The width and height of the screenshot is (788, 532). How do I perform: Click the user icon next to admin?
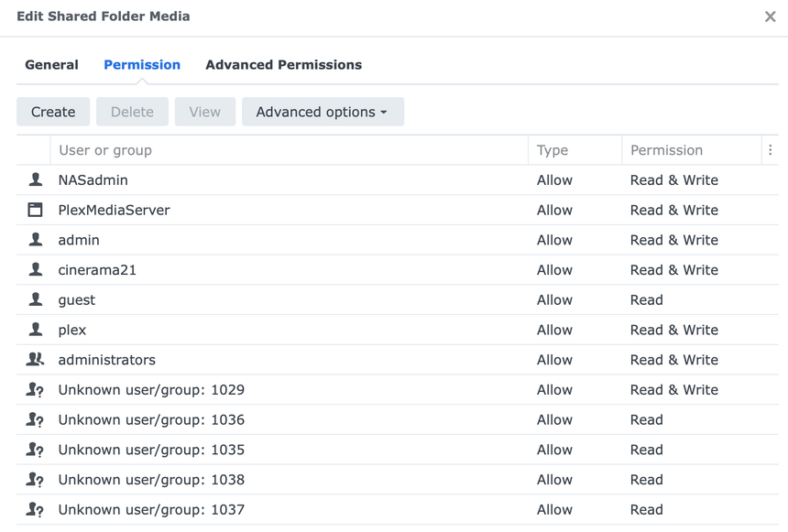[x=35, y=239]
